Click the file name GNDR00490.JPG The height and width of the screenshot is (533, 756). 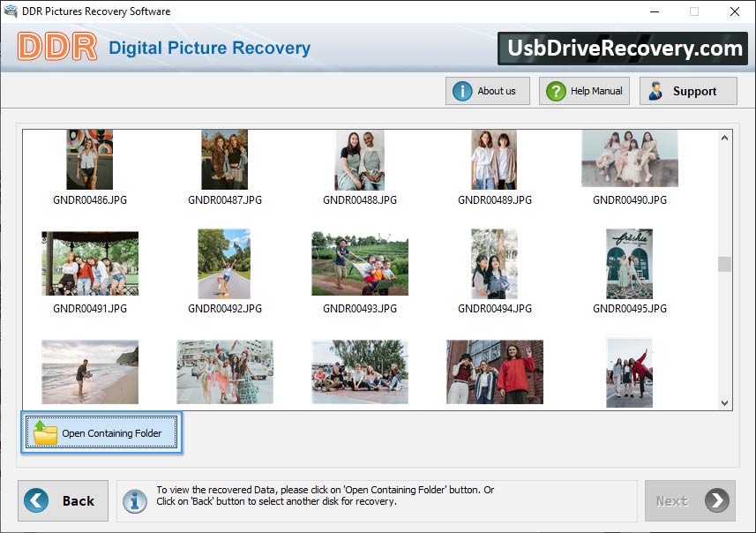pyautogui.click(x=630, y=200)
